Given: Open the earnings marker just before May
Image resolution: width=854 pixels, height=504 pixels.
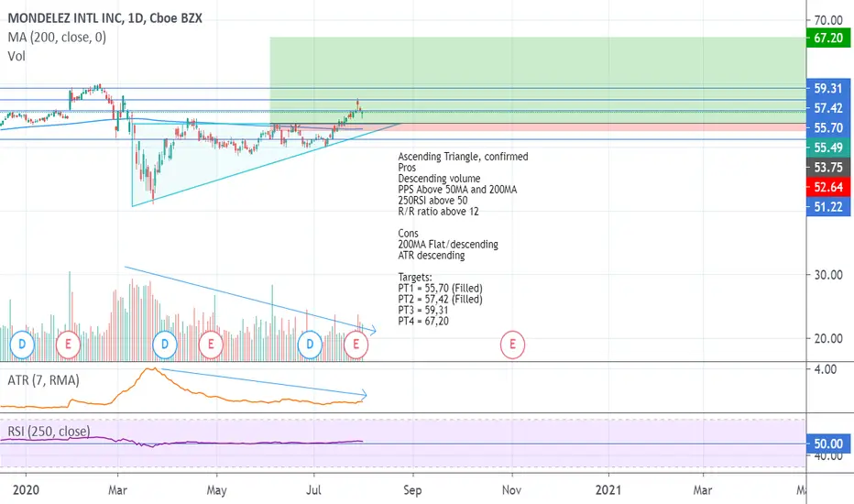Looking at the screenshot, I should coord(211,345).
